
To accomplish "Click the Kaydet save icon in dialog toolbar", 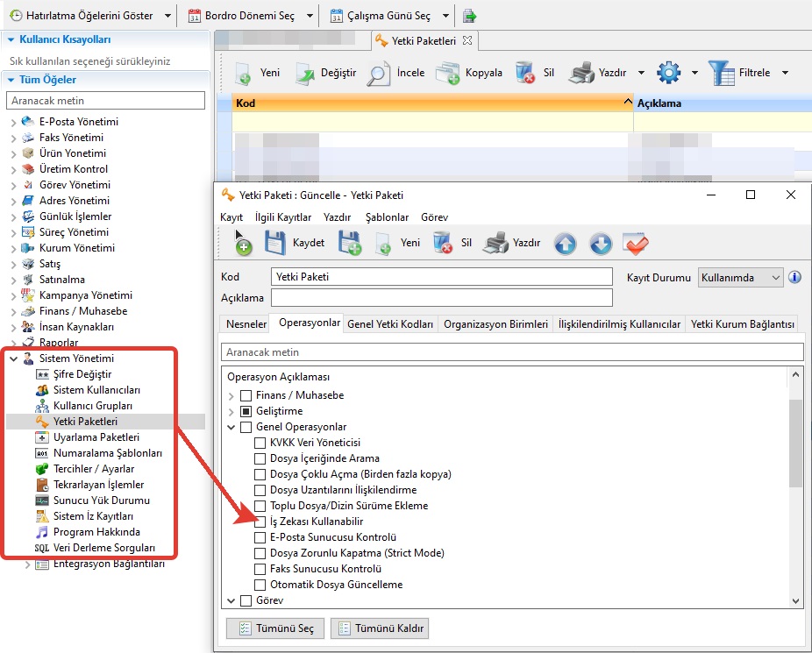I will [x=275, y=243].
